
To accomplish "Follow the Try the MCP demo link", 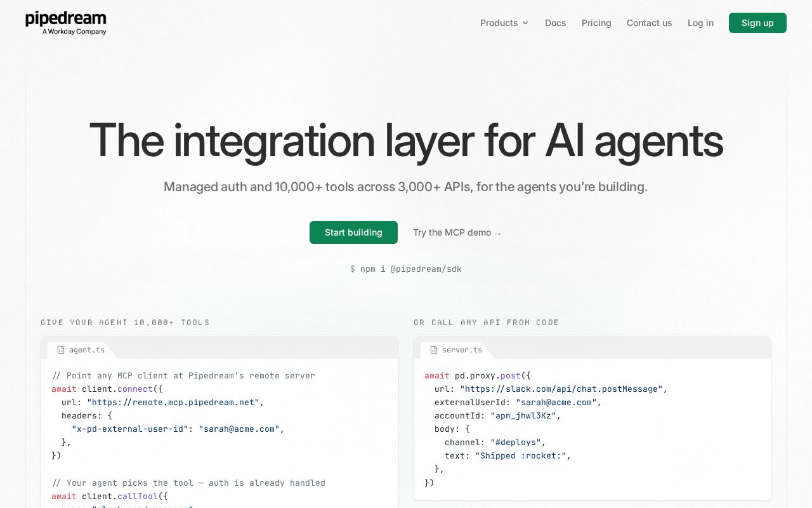I will pyautogui.click(x=457, y=232).
